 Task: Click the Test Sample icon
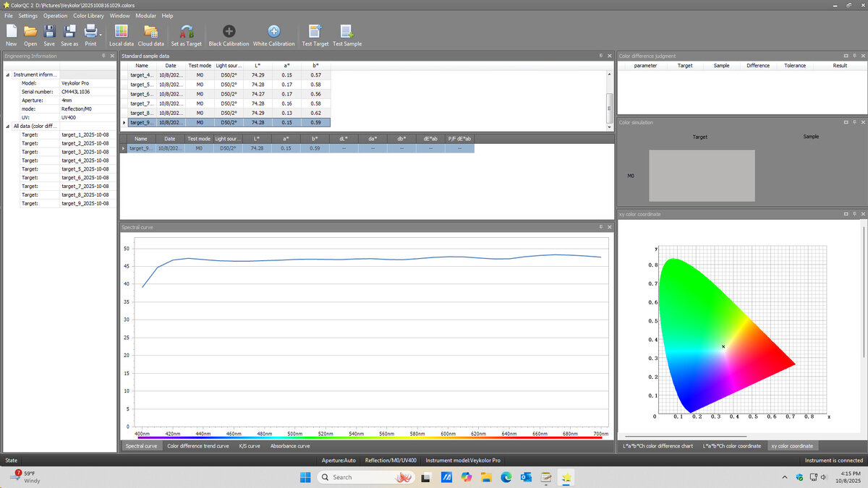pos(346,32)
